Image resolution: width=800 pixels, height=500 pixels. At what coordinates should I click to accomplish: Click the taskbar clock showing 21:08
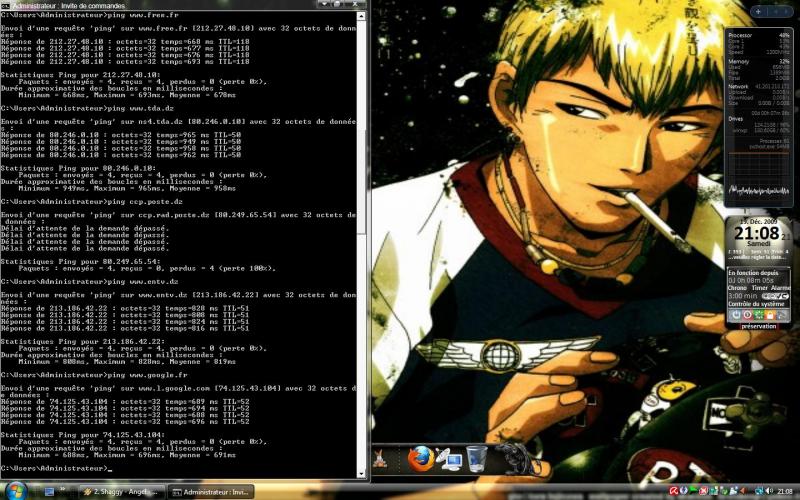pos(787,491)
